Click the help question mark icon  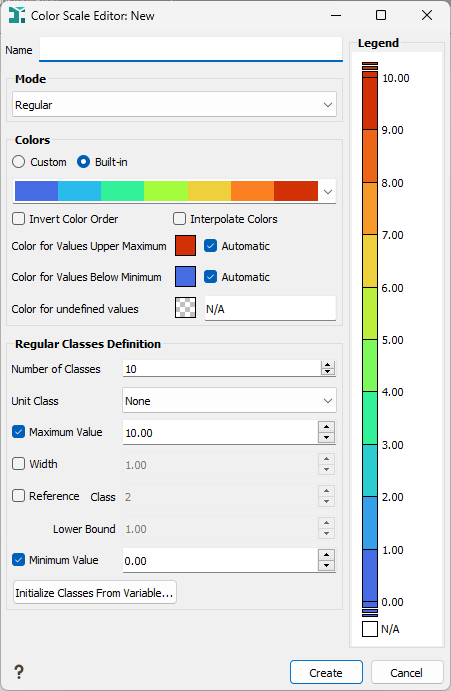coord(19,672)
